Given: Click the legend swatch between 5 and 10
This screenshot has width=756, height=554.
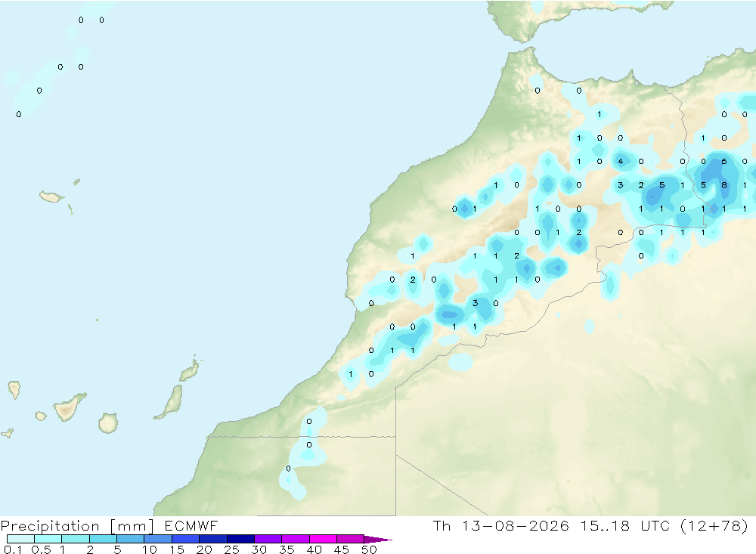Looking at the screenshot, I should (130, 539).
